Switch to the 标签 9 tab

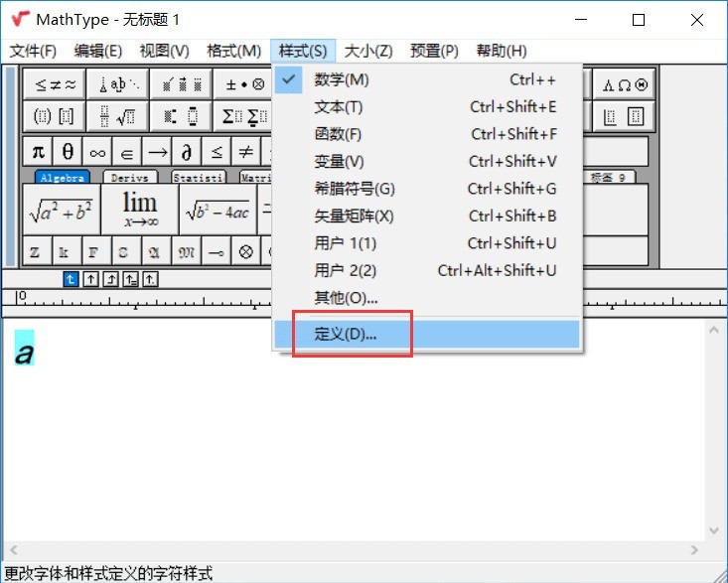tap(608, 178)
